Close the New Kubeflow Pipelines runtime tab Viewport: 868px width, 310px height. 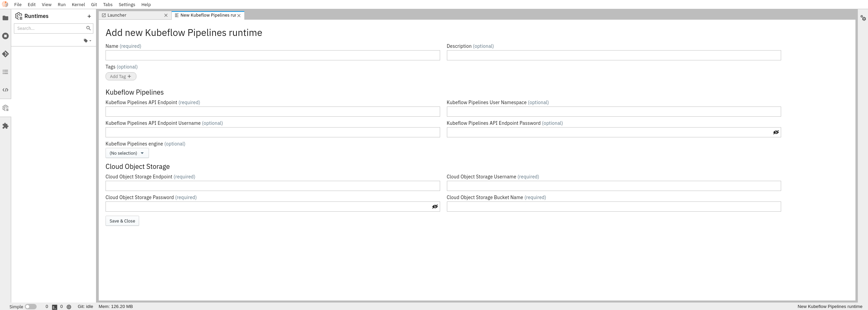coord(239,16)
